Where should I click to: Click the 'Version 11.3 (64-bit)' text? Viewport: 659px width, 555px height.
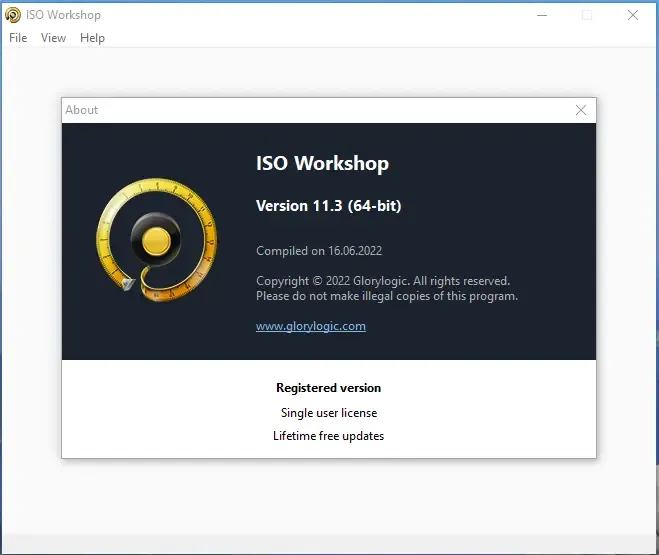[329, 206]
